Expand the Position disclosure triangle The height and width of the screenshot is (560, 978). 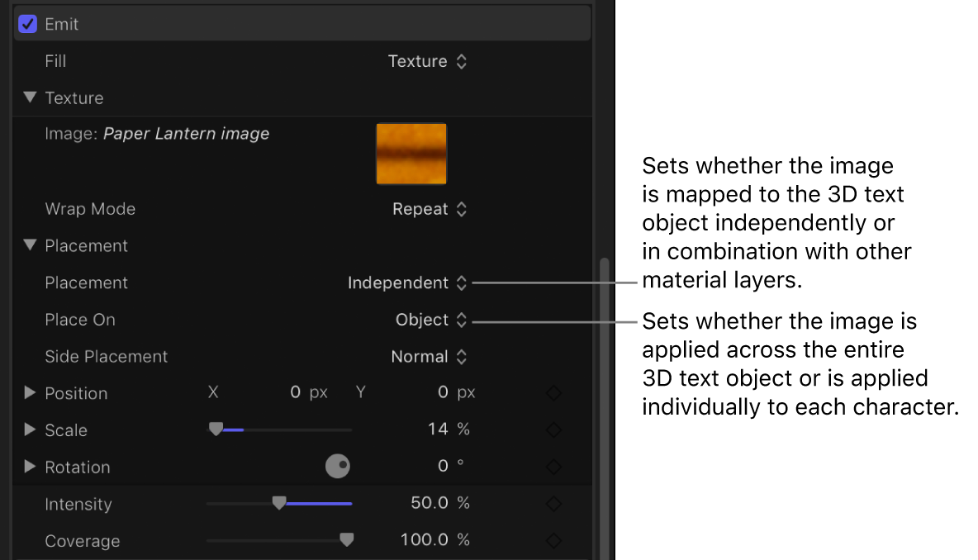pos(31,393)
